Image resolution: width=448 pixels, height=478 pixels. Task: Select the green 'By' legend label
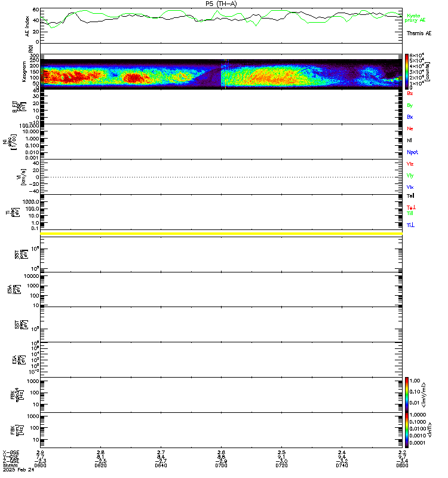[x=410, y=105]
